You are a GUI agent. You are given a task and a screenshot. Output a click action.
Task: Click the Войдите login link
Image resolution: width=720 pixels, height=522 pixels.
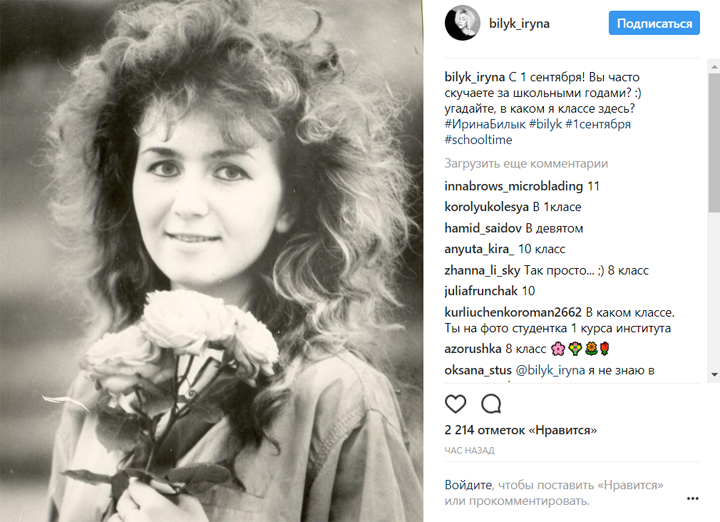pos(468,485)
